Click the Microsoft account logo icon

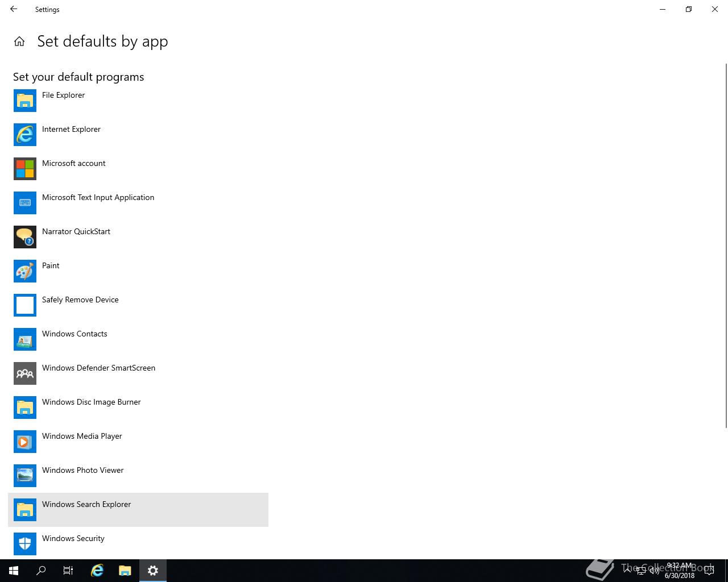click(25, 169)
